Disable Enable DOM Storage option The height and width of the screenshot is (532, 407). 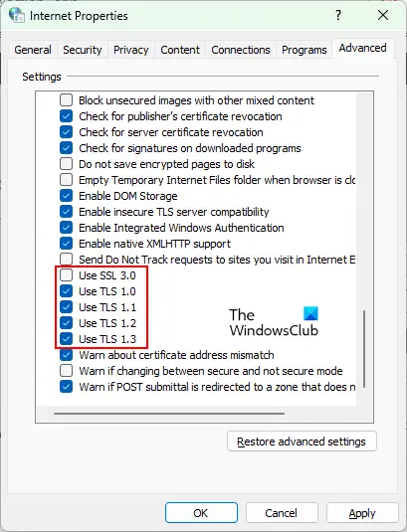point(67,196)
